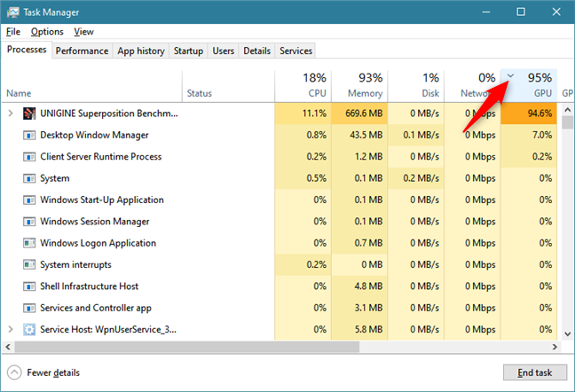Screen dimensions: 575x392
Task: Open the Options menu
Action: click(47, 32)
